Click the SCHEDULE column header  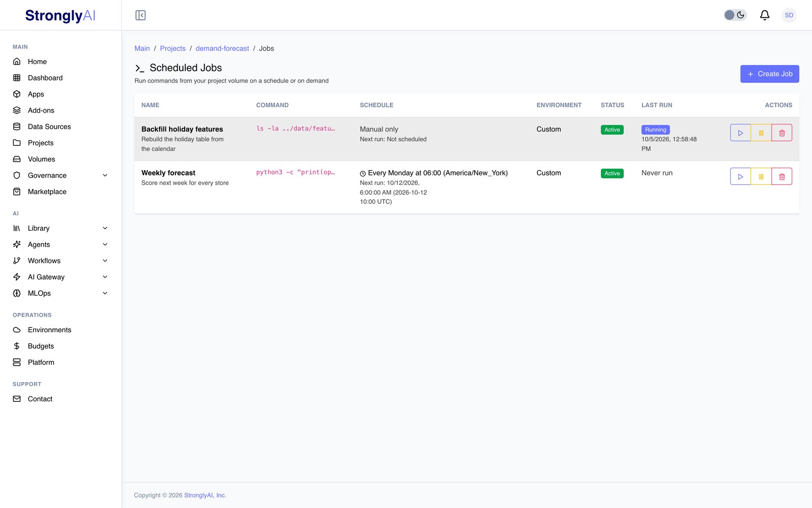tap(377, 105)
